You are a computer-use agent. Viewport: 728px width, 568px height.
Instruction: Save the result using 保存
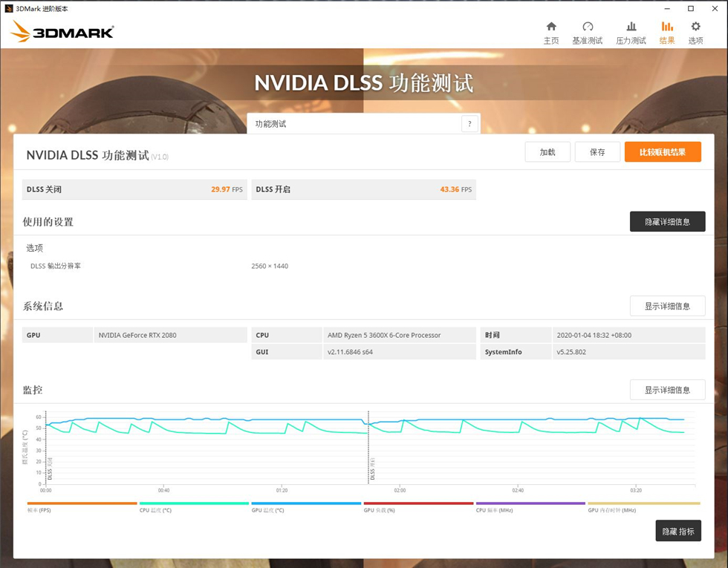coord(597,151)
